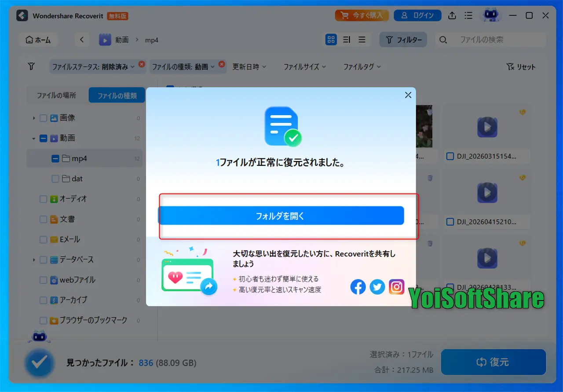Open the ファイルタグ dropdown
This screenshot has height=392, width=563.
[362, 67]
